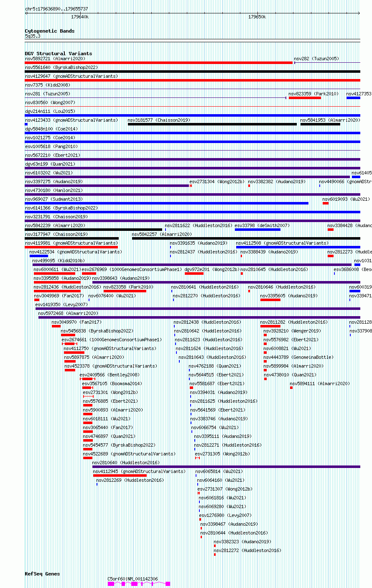Image resolution: width=372 pixels, height=588 pixels.
Task: Click nsv1021275 (Coe2014) label
Action: tap(50, 138)
